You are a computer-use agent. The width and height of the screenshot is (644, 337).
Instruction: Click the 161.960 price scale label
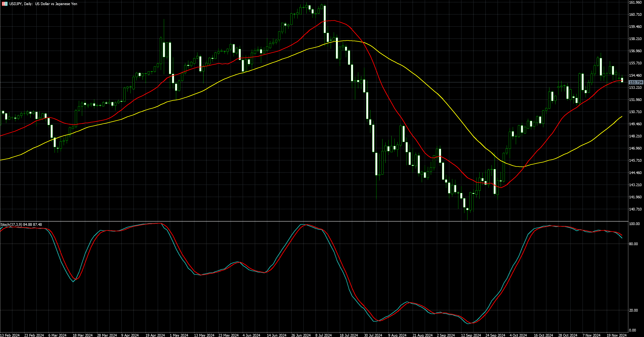click(x=635, y=2)
